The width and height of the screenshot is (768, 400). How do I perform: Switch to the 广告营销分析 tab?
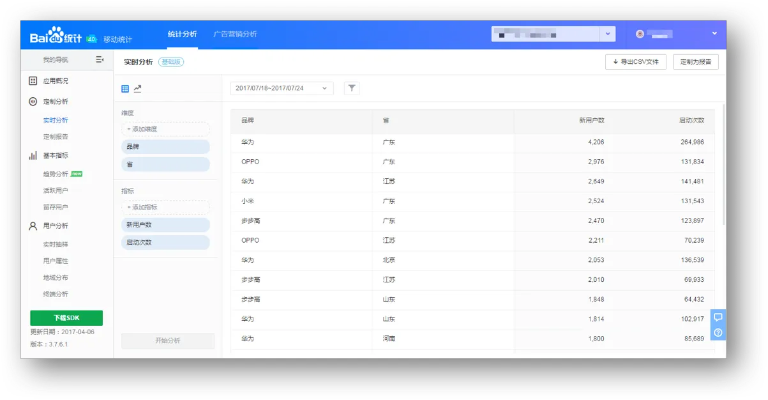(x=235, y=34)
